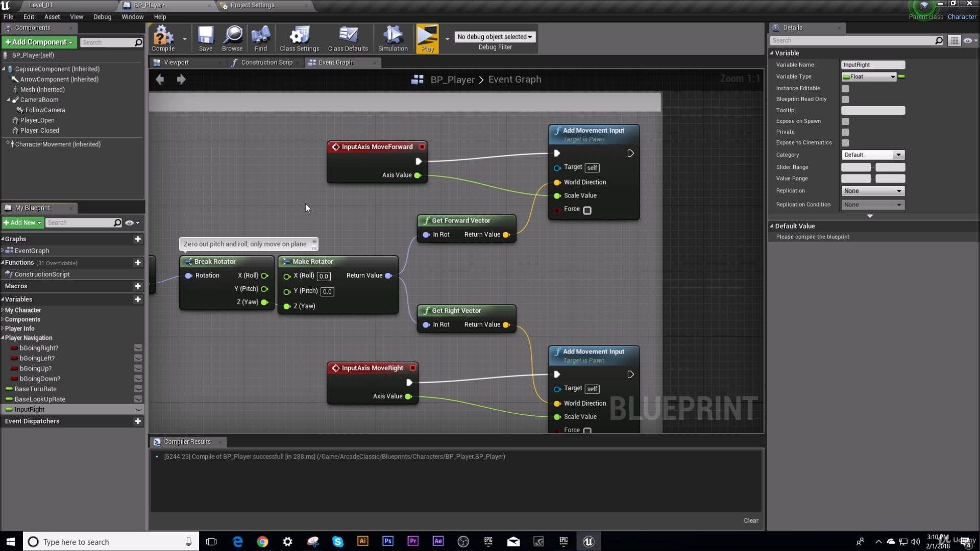Open the debug object filter dropdown
Image resolution: width=980 pixels, height=551 pixels.
point(494,37)
